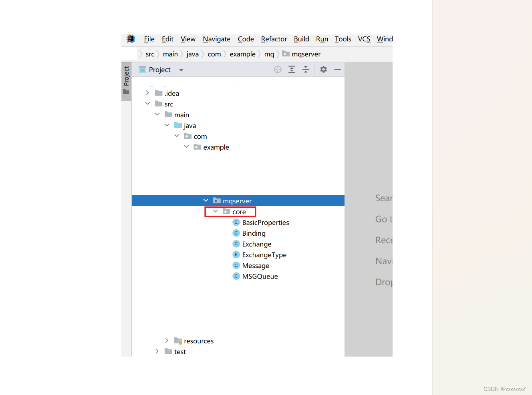
Task: Collapse the main folder node
Action: [157, 114]
